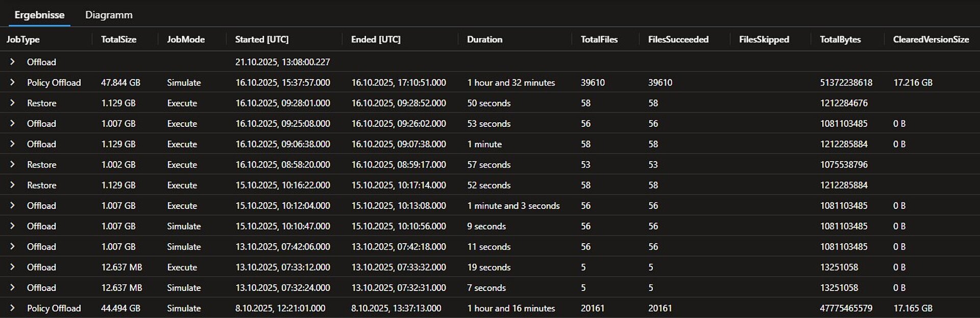Expand the 12.637 MB Execute Offload row
Image resolution: width=980 pixels, height=318 pixels.
click(x=12, y=267)
